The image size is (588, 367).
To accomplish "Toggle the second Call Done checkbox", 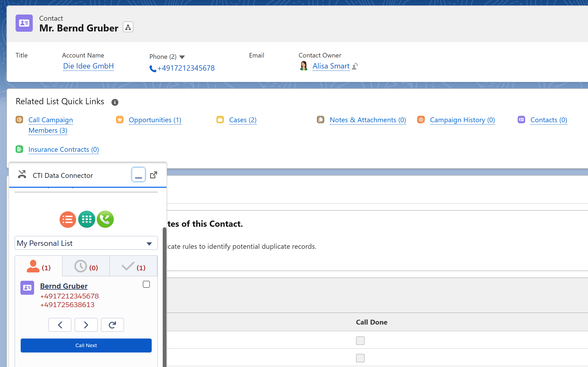I will pyautogui.click(x=360, y=358).
